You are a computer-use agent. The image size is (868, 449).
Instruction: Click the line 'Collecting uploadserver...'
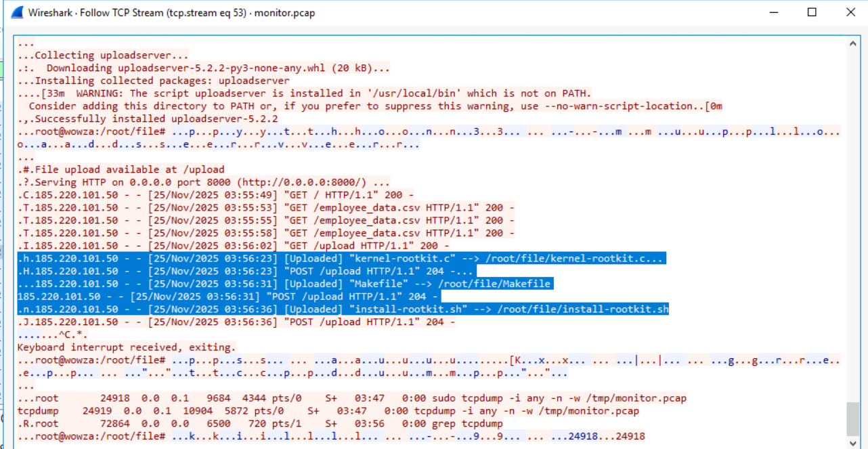click(x=103, y=56)
